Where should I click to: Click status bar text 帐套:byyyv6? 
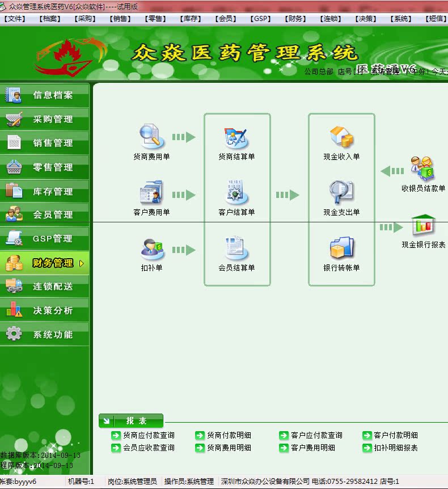click(18, 482)
